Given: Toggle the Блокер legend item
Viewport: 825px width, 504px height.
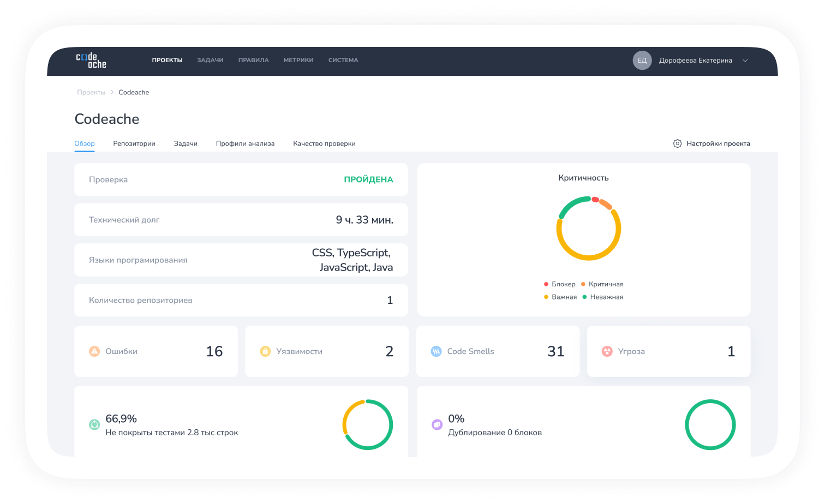Looking at the screenshot, I should click(x=560, y=284).
